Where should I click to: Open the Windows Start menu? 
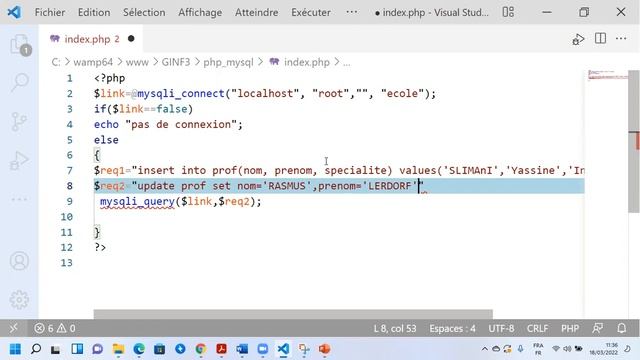point(16,349)
